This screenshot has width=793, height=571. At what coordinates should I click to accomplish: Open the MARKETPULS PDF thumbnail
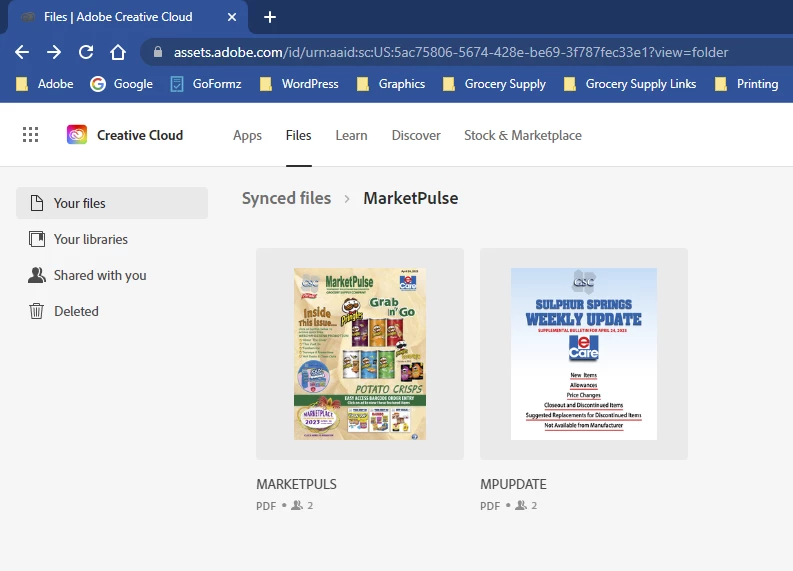[x=360, y=354]
